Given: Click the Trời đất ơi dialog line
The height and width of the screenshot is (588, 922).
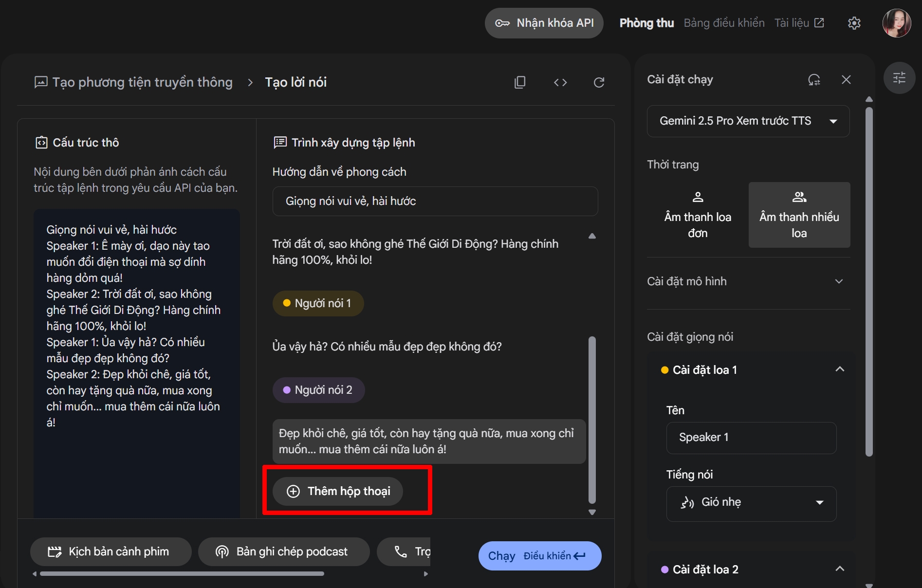Looking at the screenshot, I should click(415, 252).
